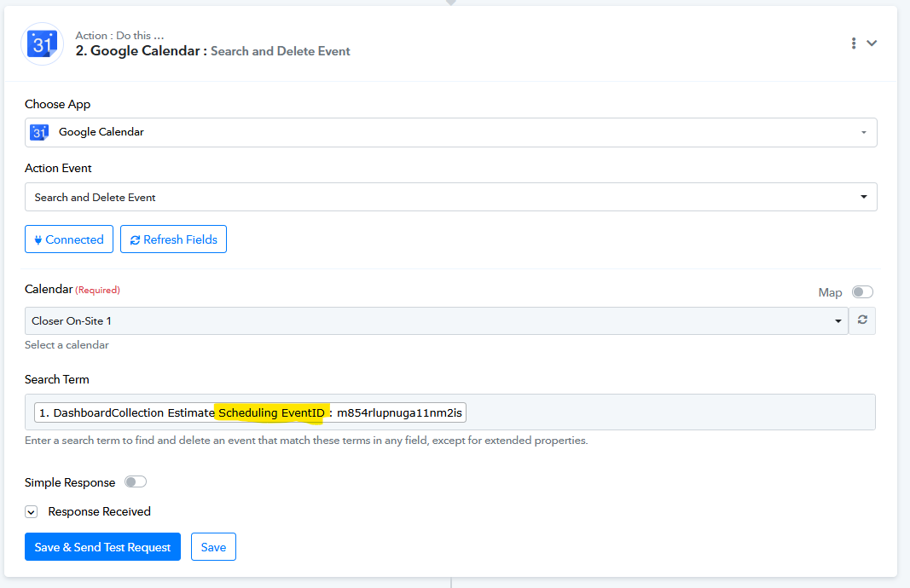This screenshot has height=588, width=910.
Task: Click the 'Search Term' label
Action: (57, 379)
